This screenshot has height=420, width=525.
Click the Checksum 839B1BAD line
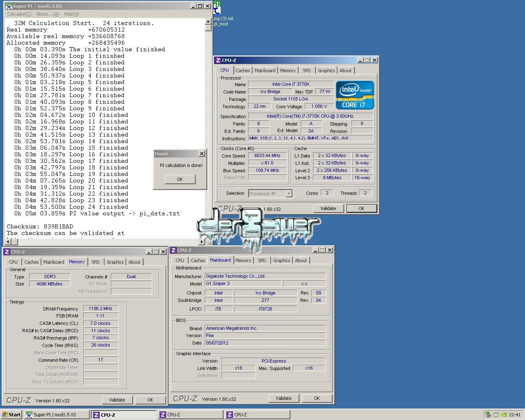(40, 226)
